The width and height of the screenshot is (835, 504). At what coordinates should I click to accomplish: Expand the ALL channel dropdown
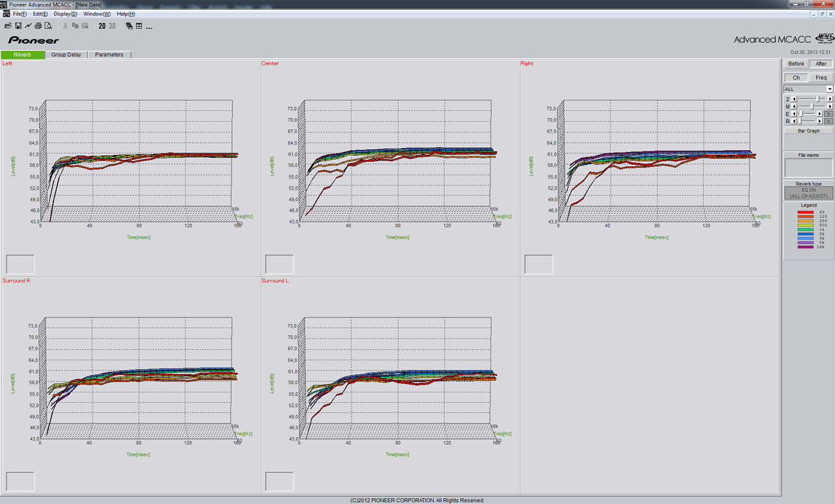tap(829, 89)
